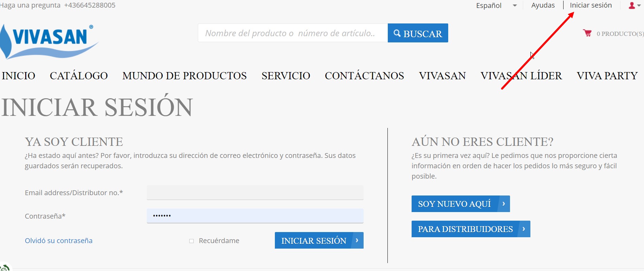Click the Vivasan logo

(x=49, y=42)
